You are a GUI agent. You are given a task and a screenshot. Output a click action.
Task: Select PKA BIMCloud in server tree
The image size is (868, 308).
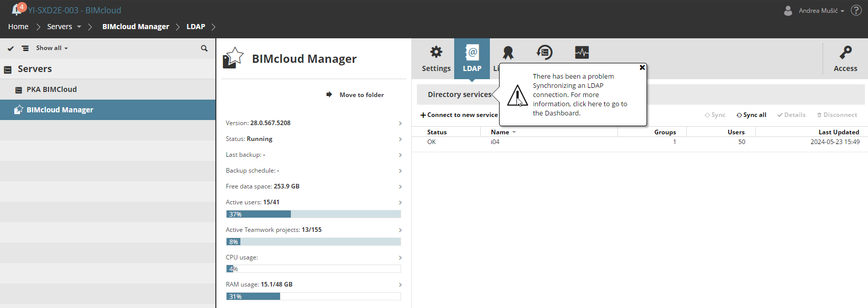52,89
